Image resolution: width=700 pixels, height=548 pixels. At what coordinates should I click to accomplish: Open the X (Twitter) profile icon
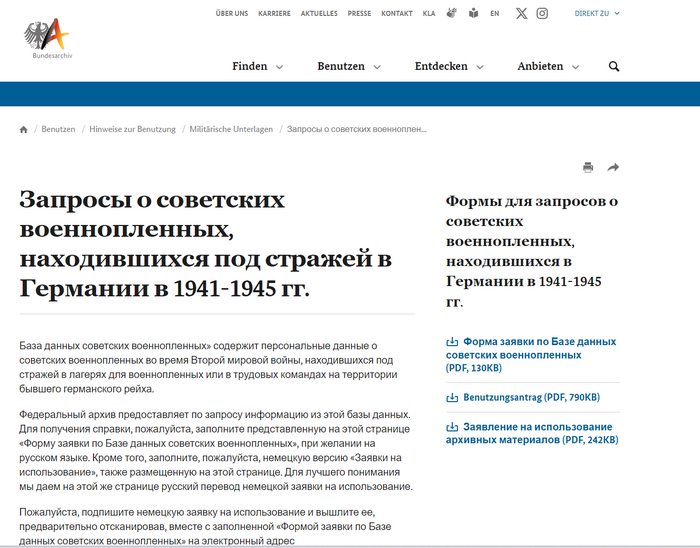coord(521,13)
